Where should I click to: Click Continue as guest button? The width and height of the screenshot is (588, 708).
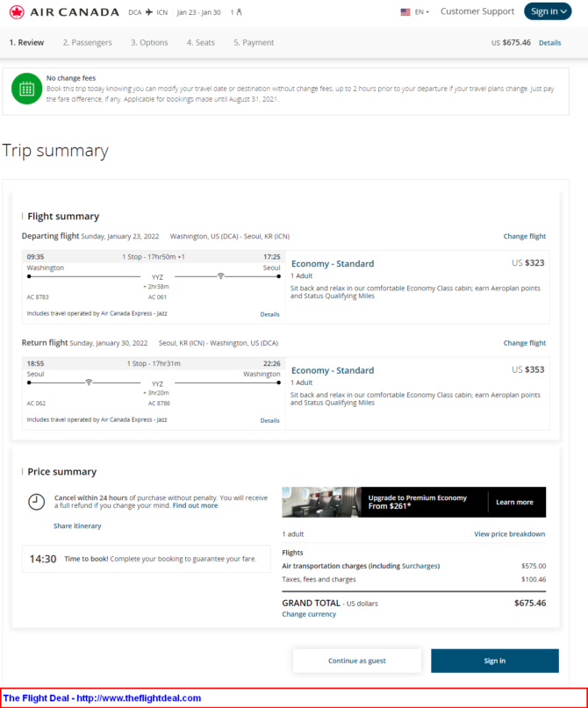click(357, 661)
